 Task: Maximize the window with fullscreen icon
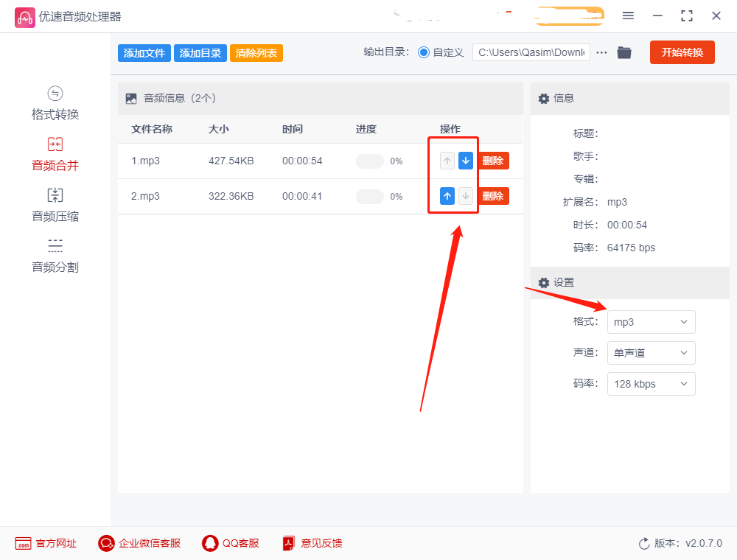[x=687, y=16]
